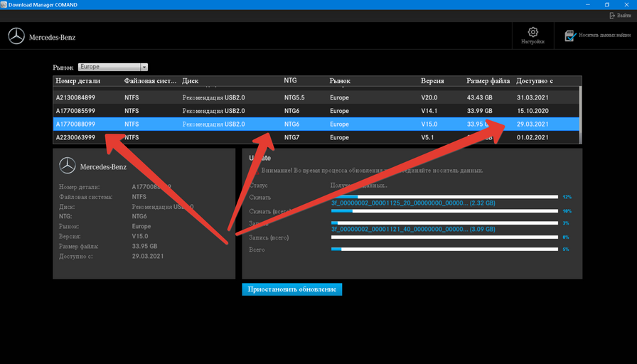This screenshot has width=637, height=364.
Task: Click NTG5.5 cell
Action: [294, 97]
